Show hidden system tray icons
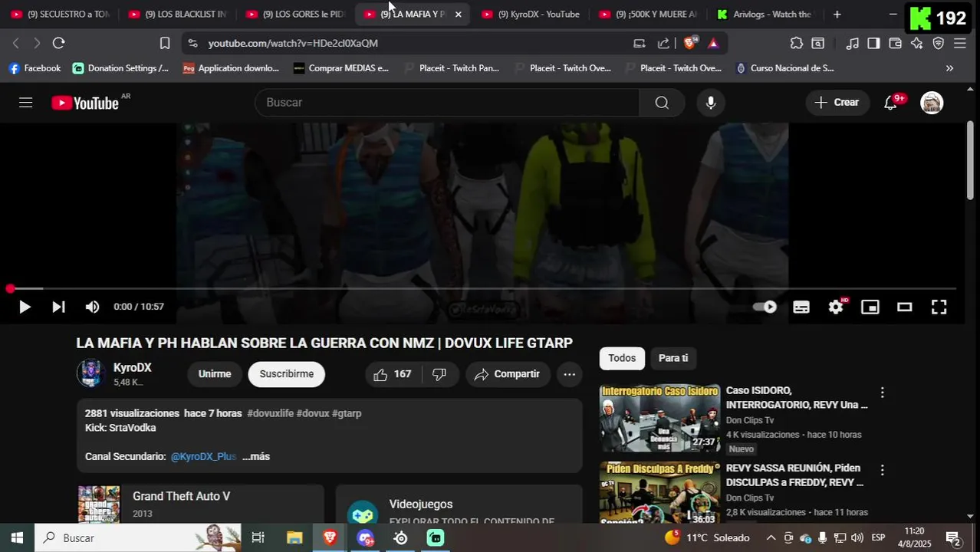980x552 pixels. (x=771, y=538)
